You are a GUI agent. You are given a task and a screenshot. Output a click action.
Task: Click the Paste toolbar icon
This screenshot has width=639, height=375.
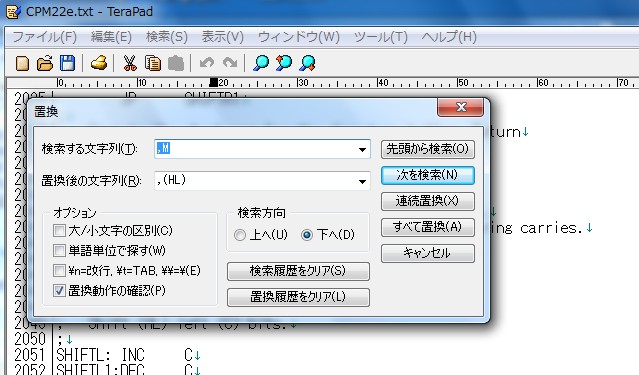click(x=176, y=63)
